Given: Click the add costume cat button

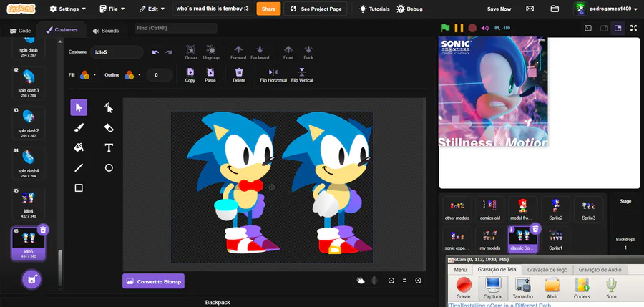Looking at the screenshot, I should (x=32, y=280).
